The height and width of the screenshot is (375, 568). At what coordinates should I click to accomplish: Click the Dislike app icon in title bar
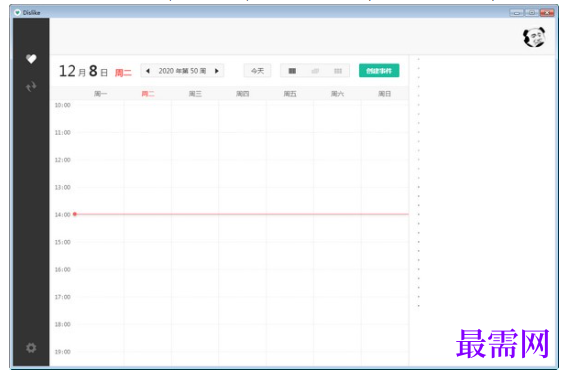[x=17, y=12]
